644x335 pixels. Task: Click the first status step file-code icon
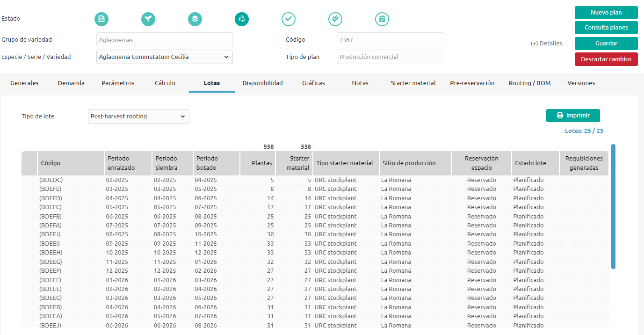point(101,19)
